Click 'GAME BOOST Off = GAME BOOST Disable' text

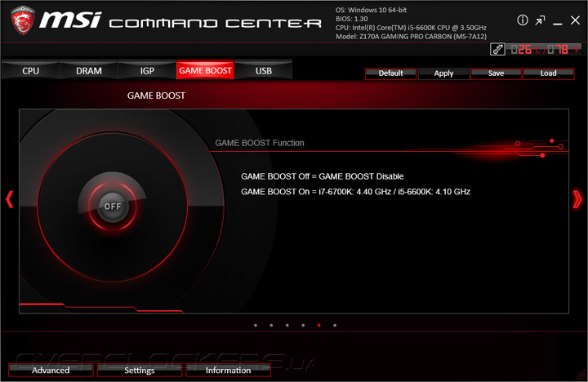click(322, 176)
